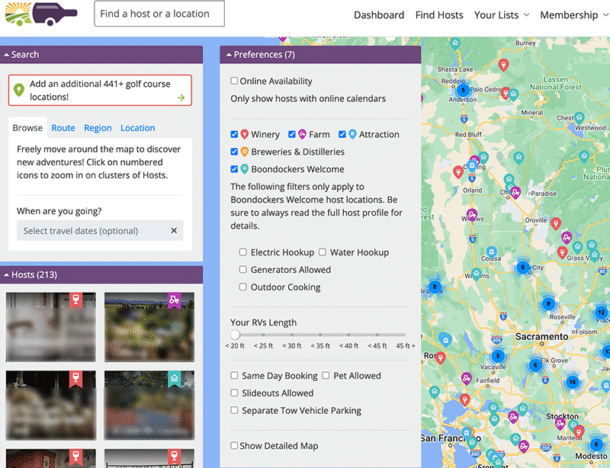Click the orange Breweries & Distilleries pin icon
The image size is (610, 468).
tap(245, 152)
